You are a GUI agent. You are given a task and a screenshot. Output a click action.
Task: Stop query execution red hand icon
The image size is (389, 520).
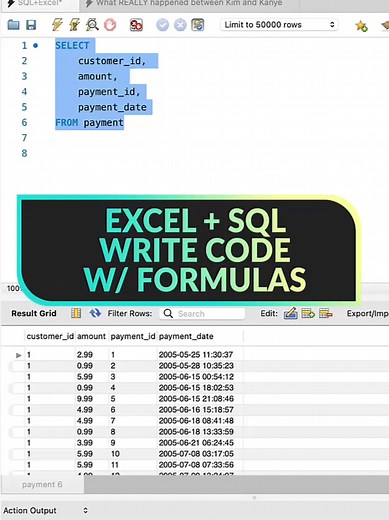pos(110,25)
